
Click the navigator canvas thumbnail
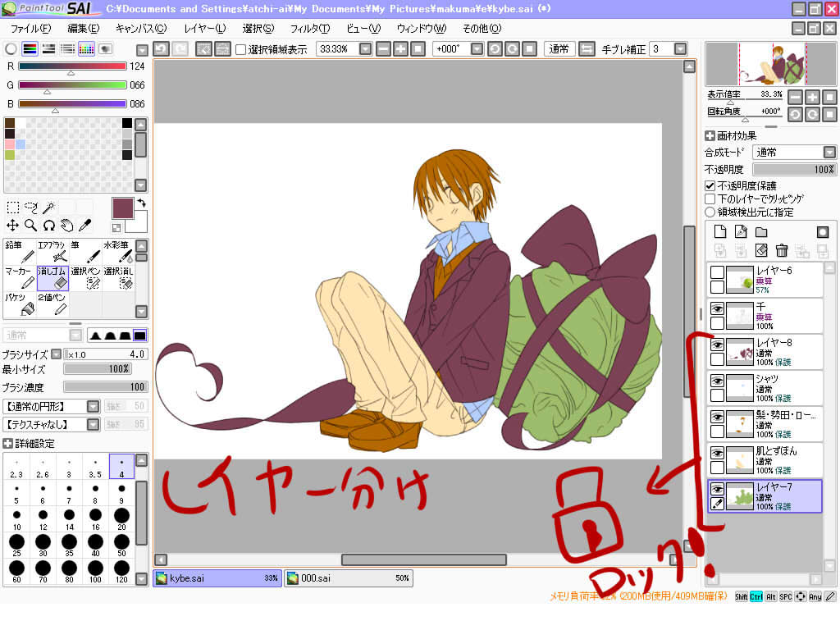[770, 64]
